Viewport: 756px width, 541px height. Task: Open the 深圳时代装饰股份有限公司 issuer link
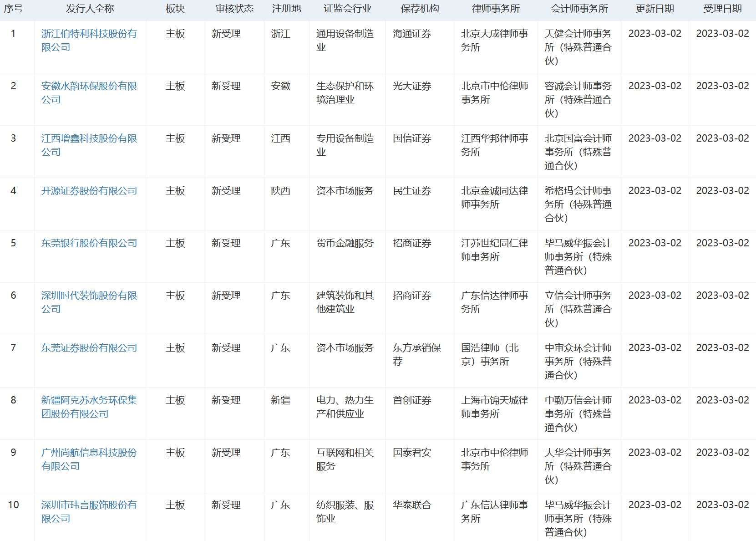click(89, 302)
